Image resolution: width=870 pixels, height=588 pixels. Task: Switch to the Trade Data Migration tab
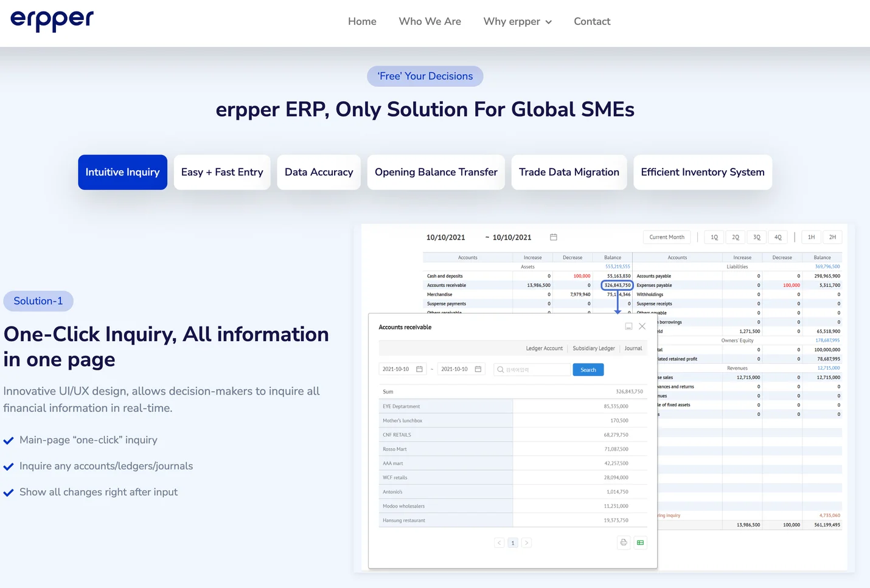569,172
